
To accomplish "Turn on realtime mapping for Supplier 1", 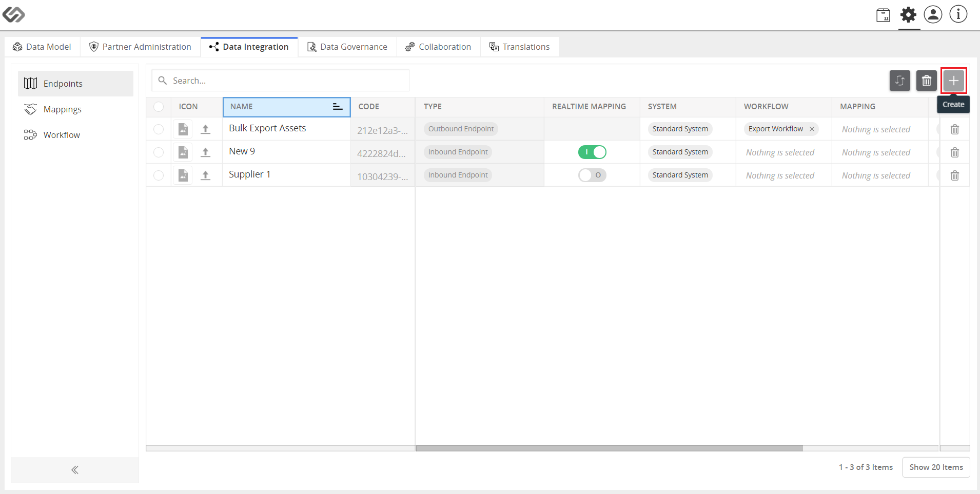I will click(592, 175).
